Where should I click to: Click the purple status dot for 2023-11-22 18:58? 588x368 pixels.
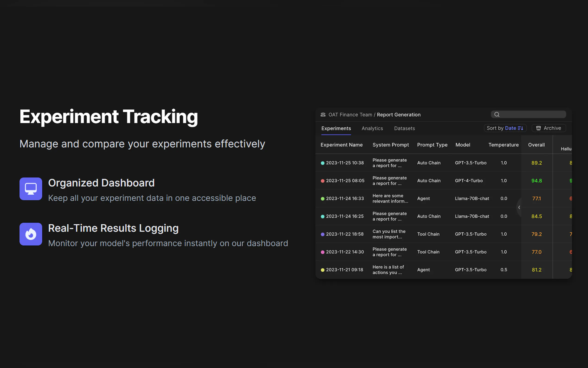pos(322,234)
